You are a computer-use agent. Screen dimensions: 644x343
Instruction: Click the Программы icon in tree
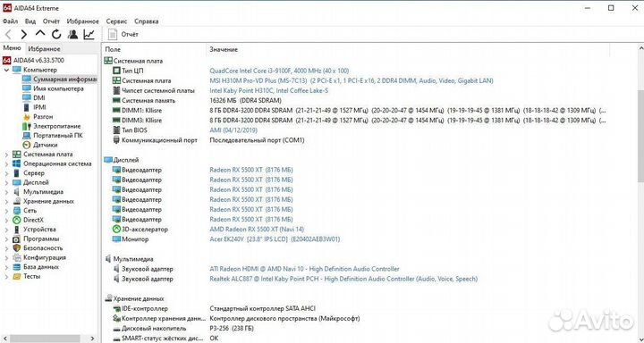(17, 238)
